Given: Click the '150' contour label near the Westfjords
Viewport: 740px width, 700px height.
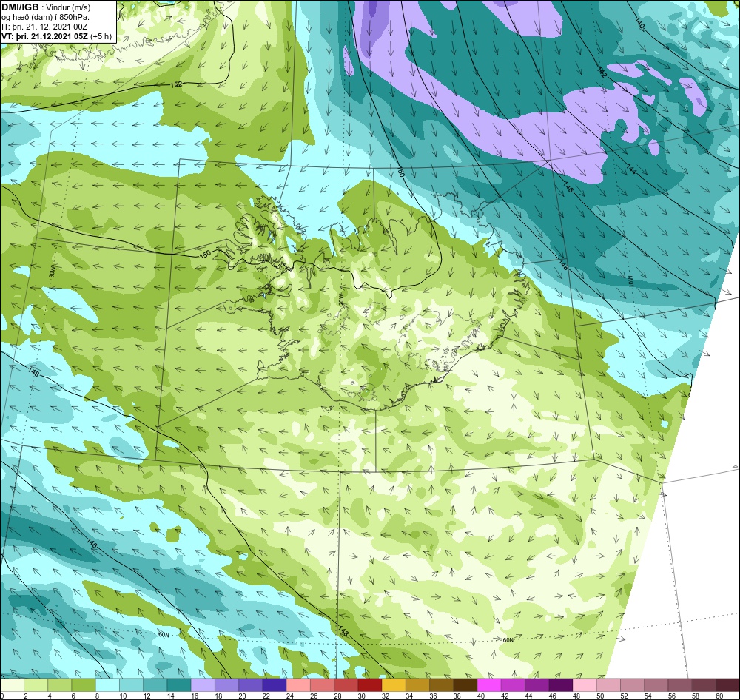Looking at the screenshot, I should (x=205, y=254).
